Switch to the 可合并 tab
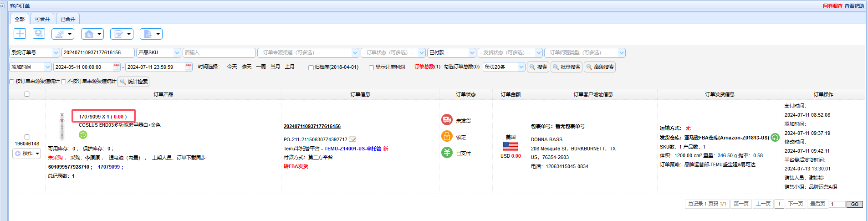868x221 pixels. click(x=42, y=19)
